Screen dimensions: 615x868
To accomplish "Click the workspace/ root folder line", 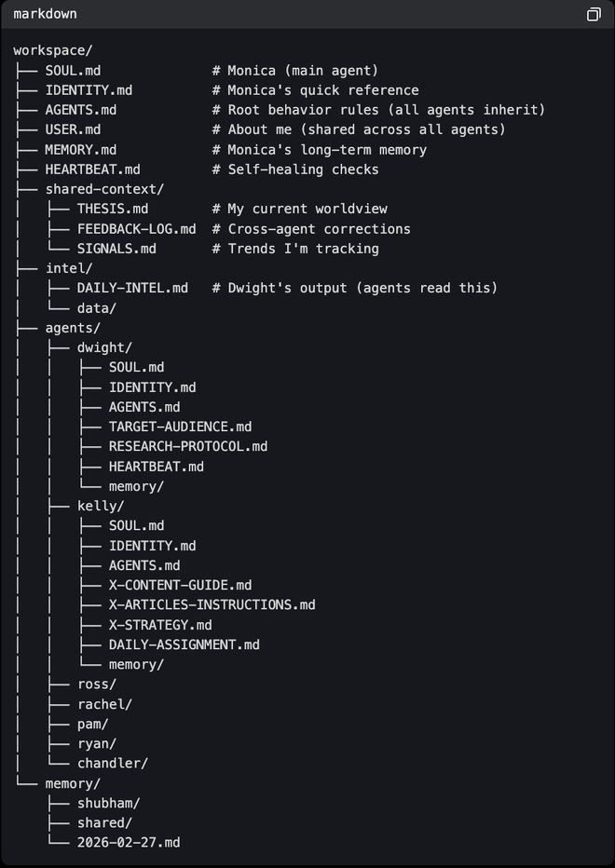I will [x=52, y=50].
